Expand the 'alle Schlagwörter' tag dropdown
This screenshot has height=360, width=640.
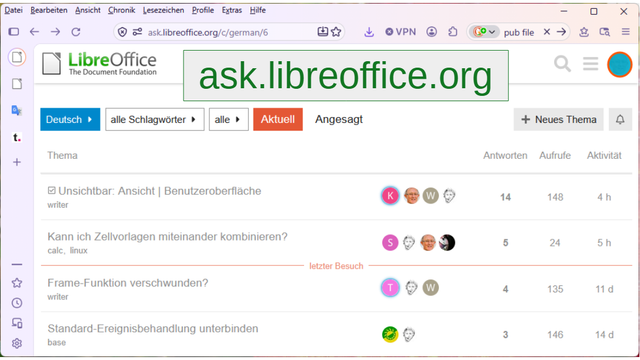point(155,120)
